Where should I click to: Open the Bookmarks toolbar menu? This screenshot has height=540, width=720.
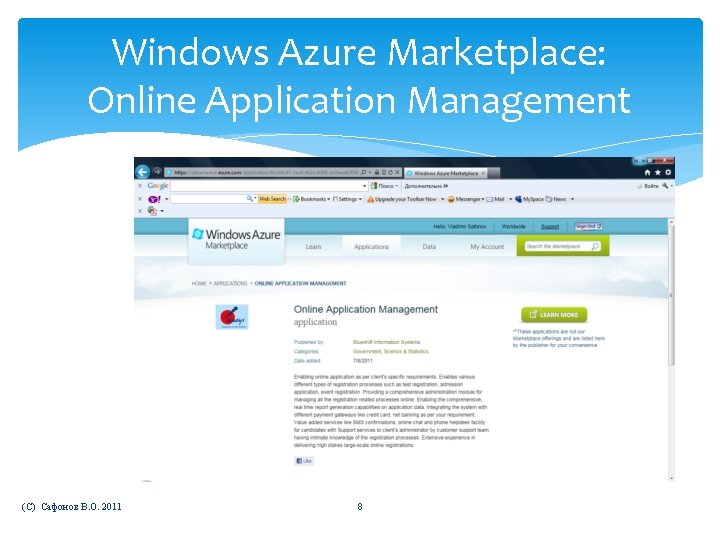pos(311,199)
